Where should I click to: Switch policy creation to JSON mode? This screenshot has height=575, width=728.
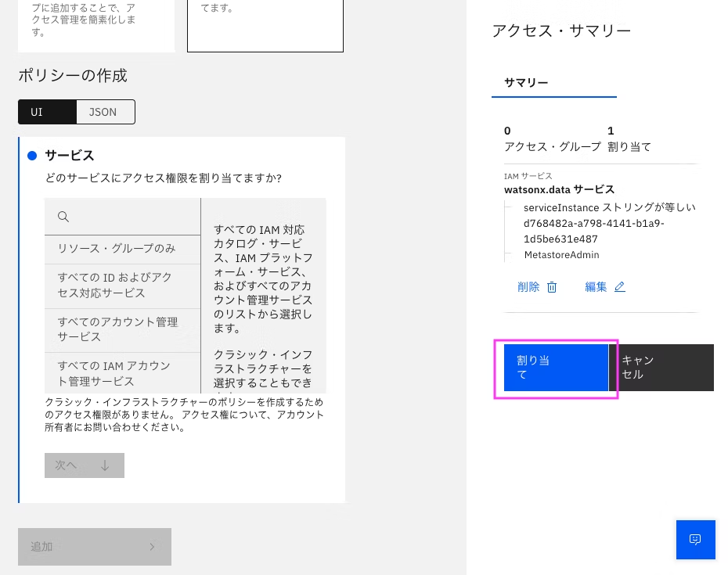(106, 112)
